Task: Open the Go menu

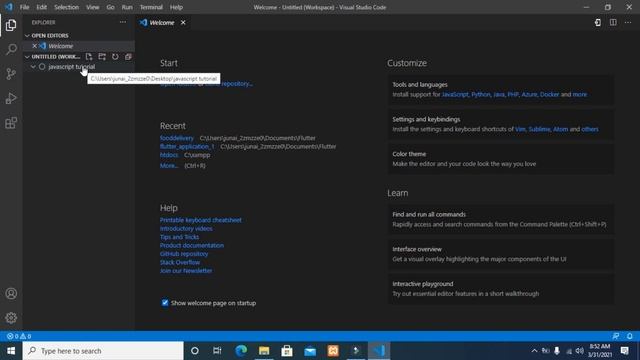Action: (x=110, y=7)
